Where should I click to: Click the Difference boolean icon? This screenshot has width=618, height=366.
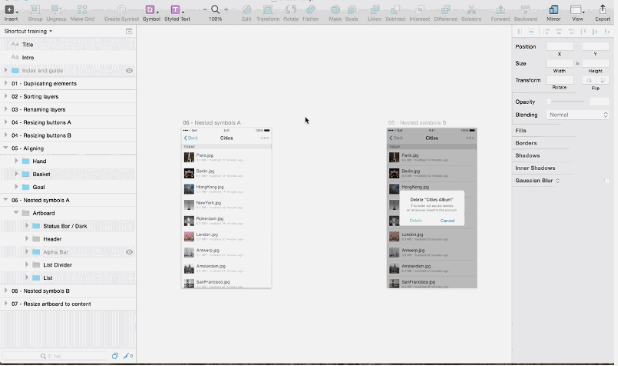[446, 10]
